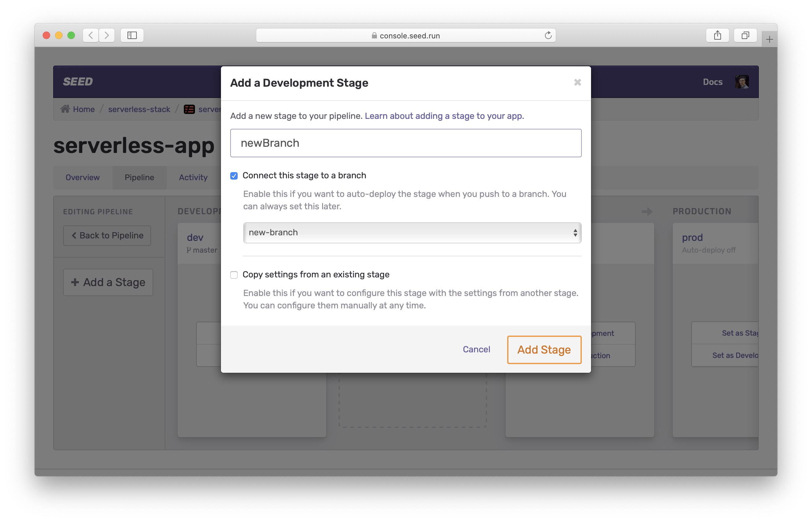Reload the page with refresh icon

[x=548, y=35]
